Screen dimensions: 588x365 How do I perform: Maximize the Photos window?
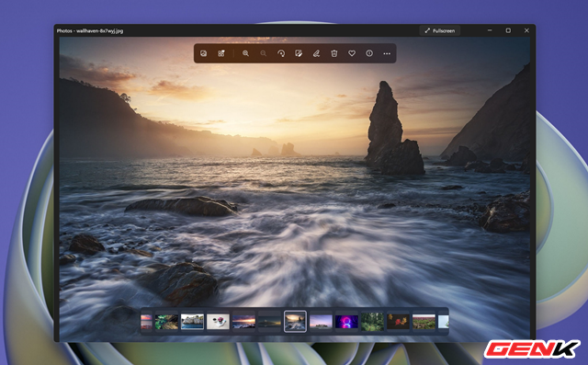(508, 30)
